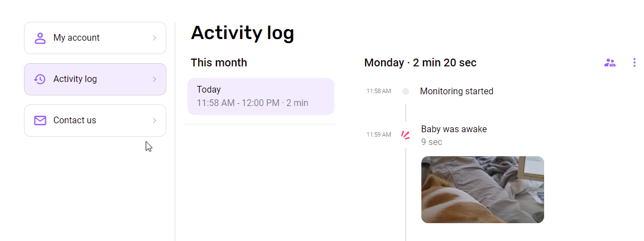Click the 11:59 AM timestamp on timeline
The width and height of the screenshot is (644, 241).
379,134
